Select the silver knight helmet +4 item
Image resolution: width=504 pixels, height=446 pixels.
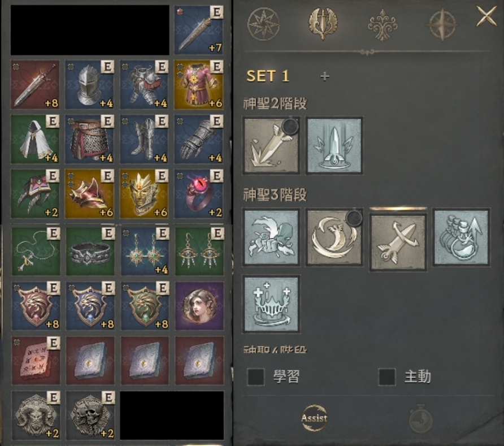tap(89, 85)
